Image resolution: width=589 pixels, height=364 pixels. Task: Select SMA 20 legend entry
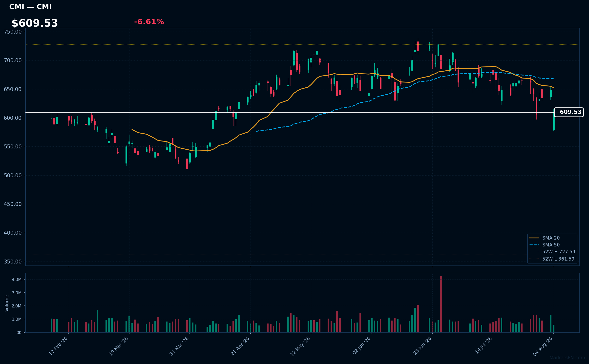(551, 238)
